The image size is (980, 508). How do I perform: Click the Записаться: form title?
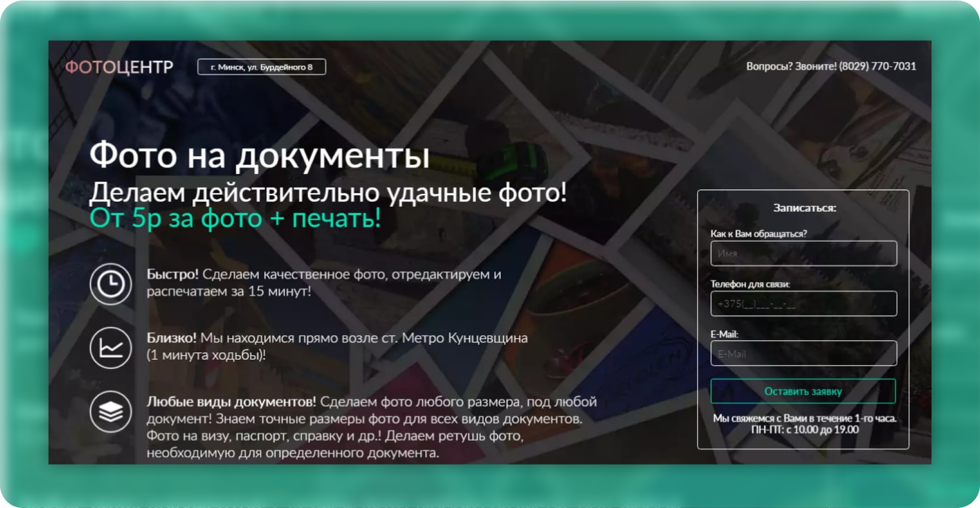(x=804, y=208)
